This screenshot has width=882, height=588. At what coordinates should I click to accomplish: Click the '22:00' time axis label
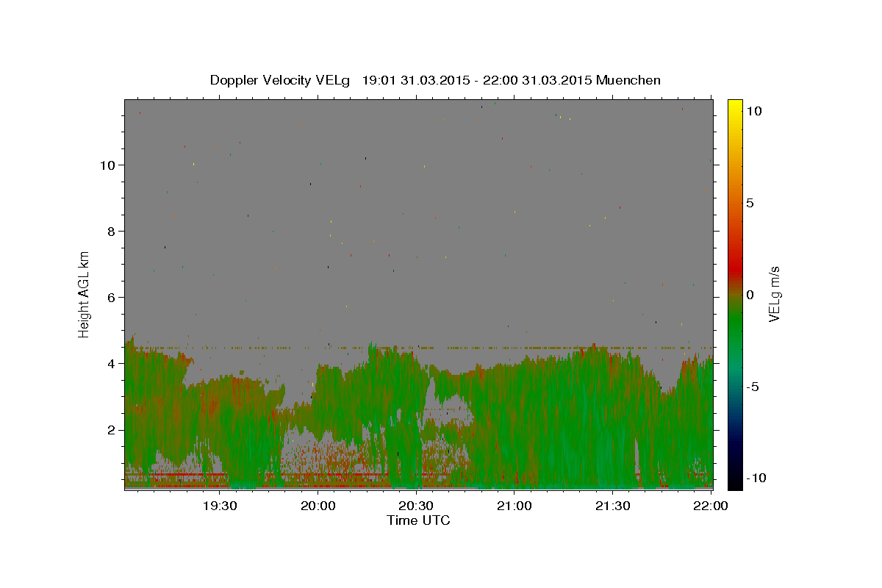point(711,506)
